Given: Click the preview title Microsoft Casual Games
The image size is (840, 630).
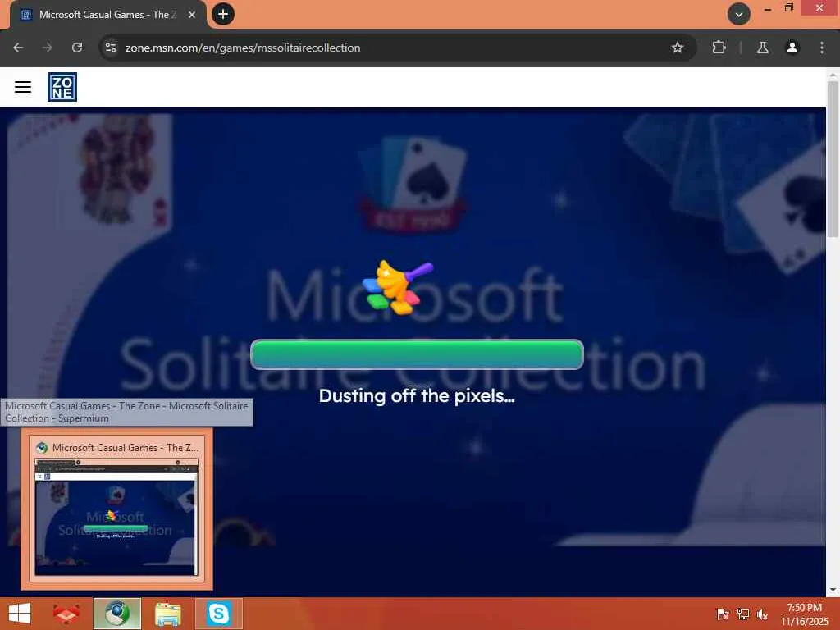Looking at the screenshot, I should click(126, 447).
